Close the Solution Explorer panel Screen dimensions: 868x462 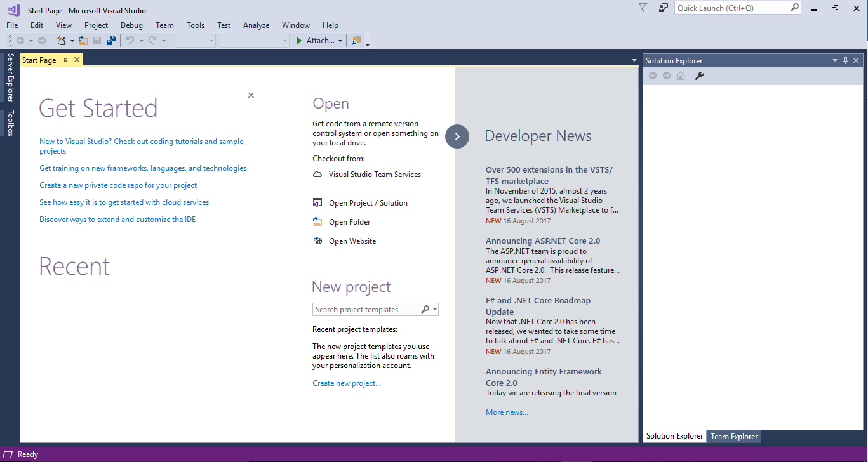[856, 60]
